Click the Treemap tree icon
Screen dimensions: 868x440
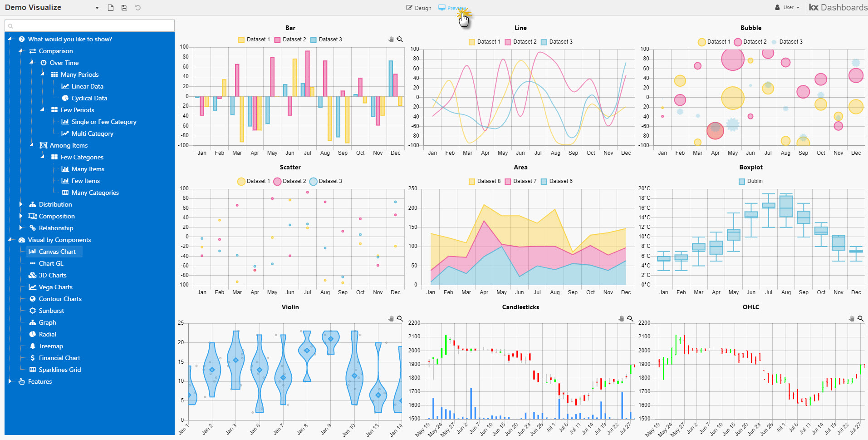point(33,346)
